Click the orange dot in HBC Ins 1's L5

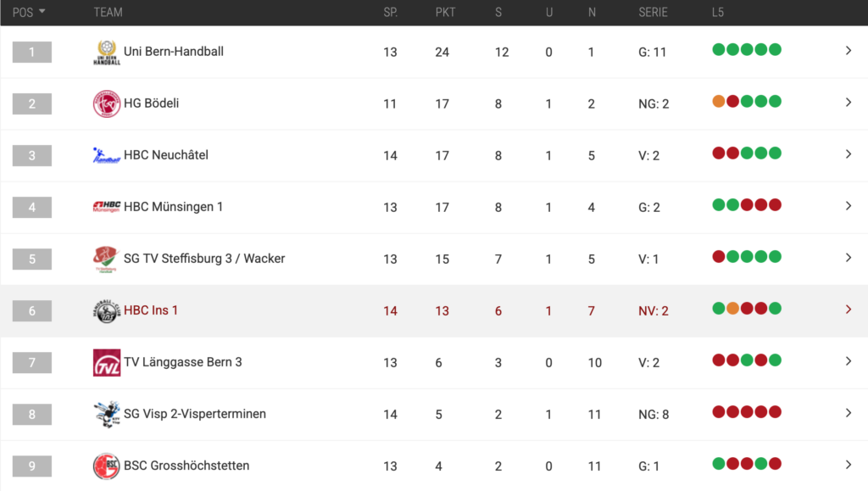[733, 309]
